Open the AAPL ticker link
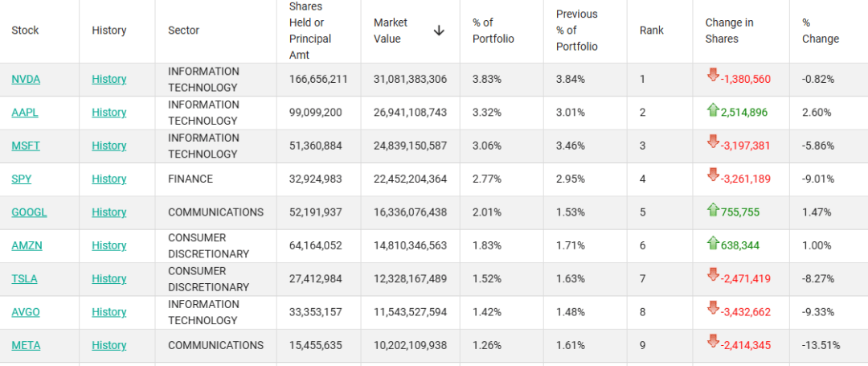Image resolution: width=868 pixels, height=366 pixels. point(25,113)
